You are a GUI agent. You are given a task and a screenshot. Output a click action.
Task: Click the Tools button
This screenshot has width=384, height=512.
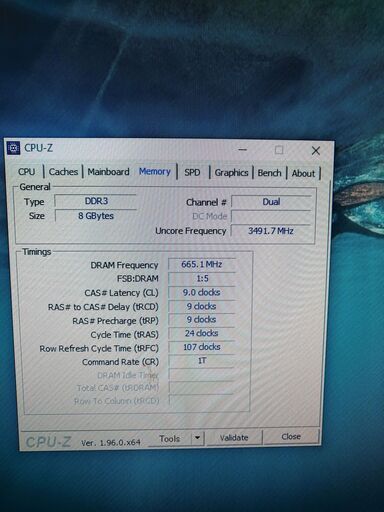(170, 438)
